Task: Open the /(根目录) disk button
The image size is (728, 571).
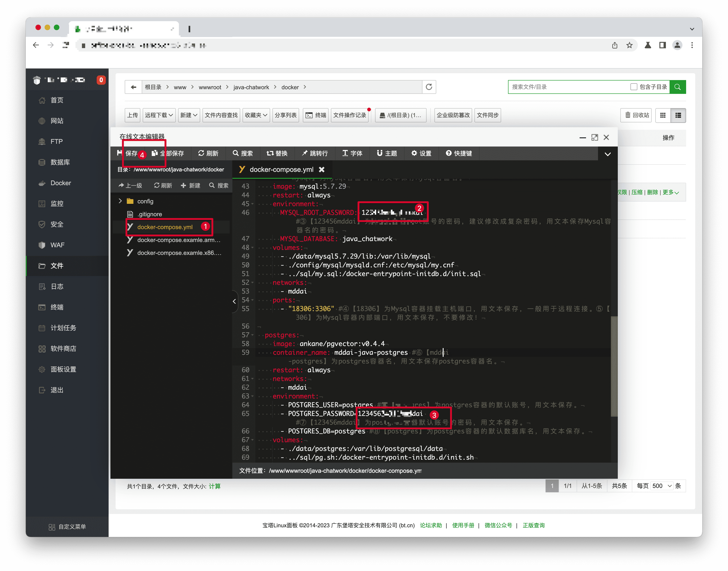Action: (x=401, y=115)
